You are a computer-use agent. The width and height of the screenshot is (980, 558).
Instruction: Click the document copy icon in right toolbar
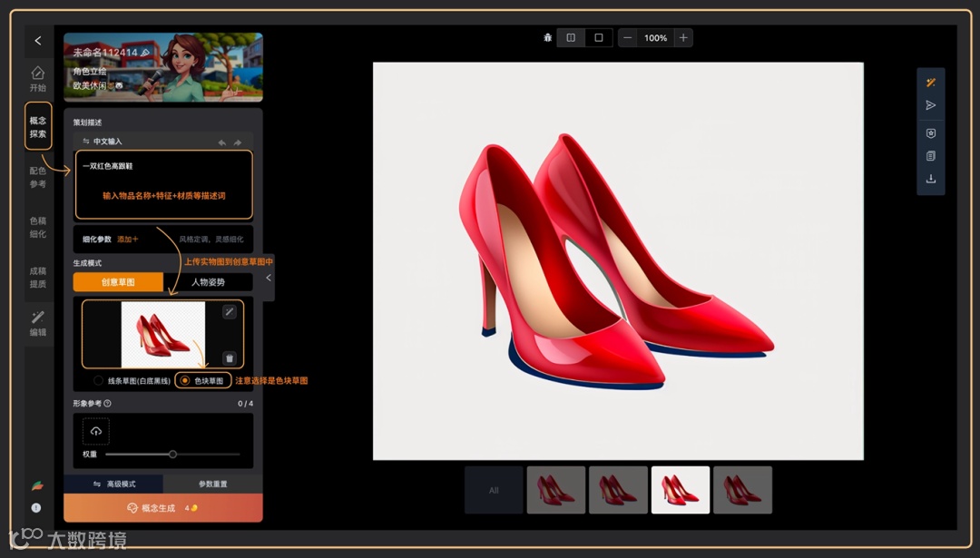[x=931, y=156]
